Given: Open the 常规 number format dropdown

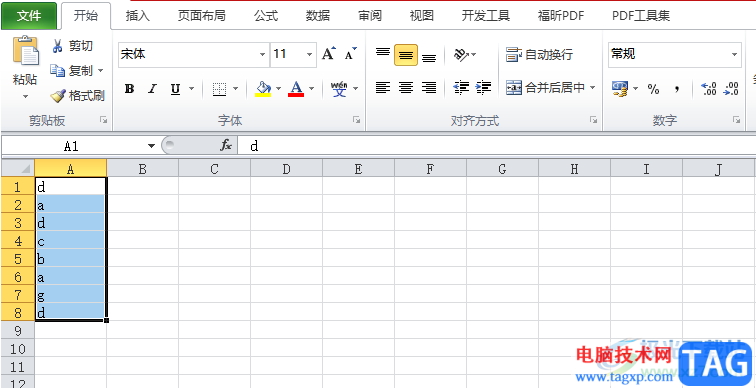Looking at the screenshot, I should coord(735,54).
